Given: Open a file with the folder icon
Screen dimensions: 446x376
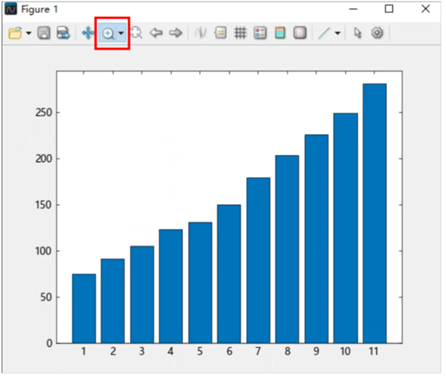Looking at the screenshot, I should click(x=15, y=33).
